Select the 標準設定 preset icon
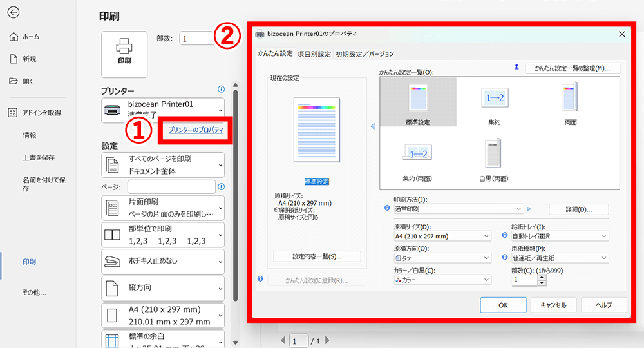Screen dimensions: 644x348 click(x=418, y=102)
